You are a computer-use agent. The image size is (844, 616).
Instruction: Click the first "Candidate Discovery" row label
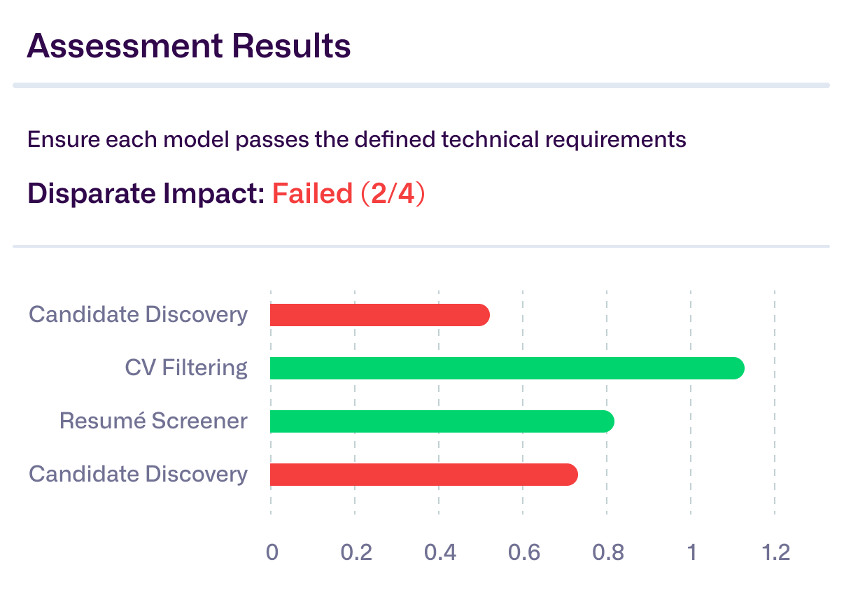[138, 314]
